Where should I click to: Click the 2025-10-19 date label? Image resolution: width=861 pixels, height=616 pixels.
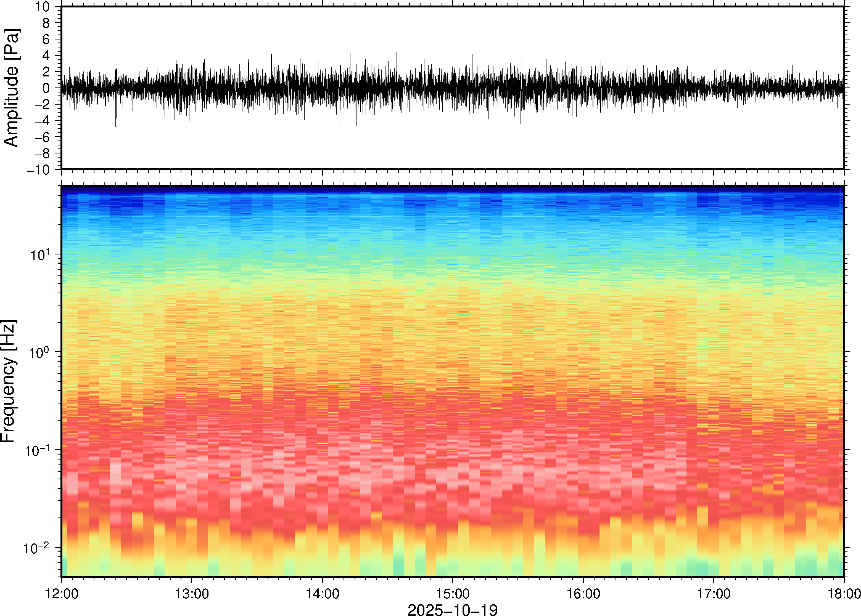click(x=452, y=610)
